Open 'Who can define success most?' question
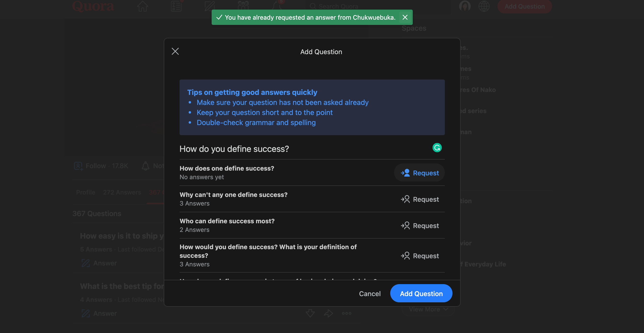The image size is (644, 333). [x=227, y=221]
